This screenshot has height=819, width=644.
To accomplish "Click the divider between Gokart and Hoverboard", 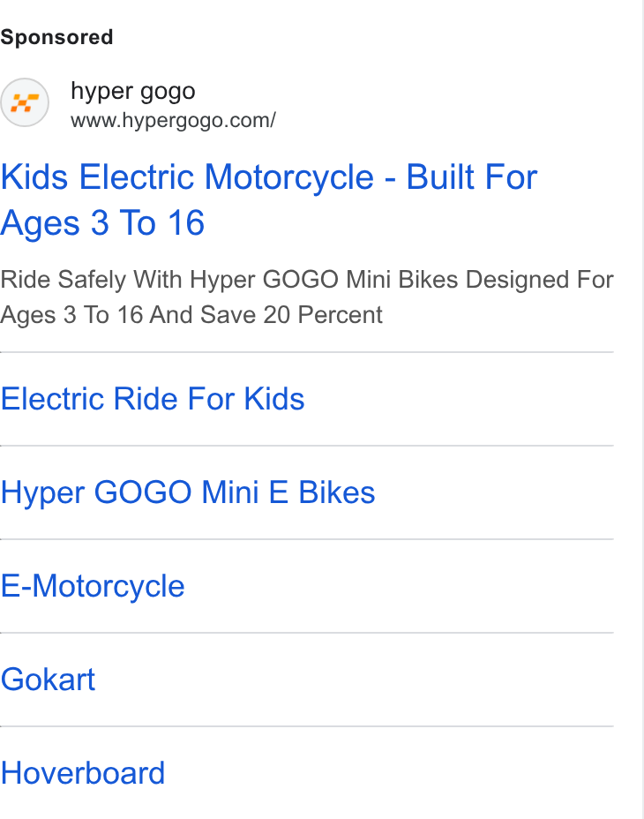I will point(307,726).
